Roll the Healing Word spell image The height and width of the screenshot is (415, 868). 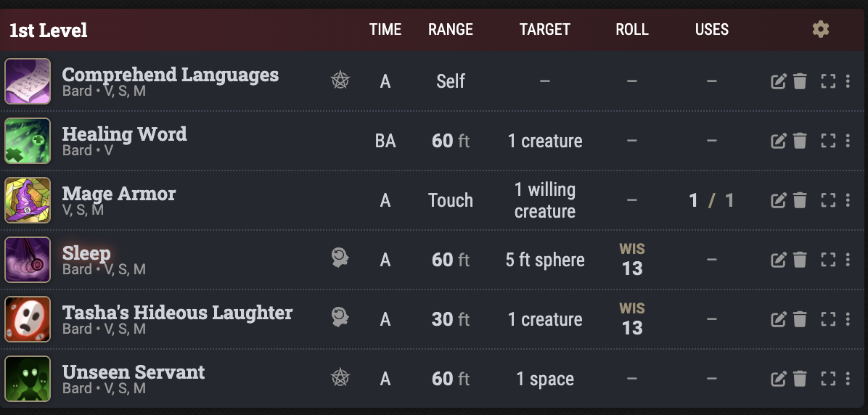pyautogui.click(x=28, y=141)
